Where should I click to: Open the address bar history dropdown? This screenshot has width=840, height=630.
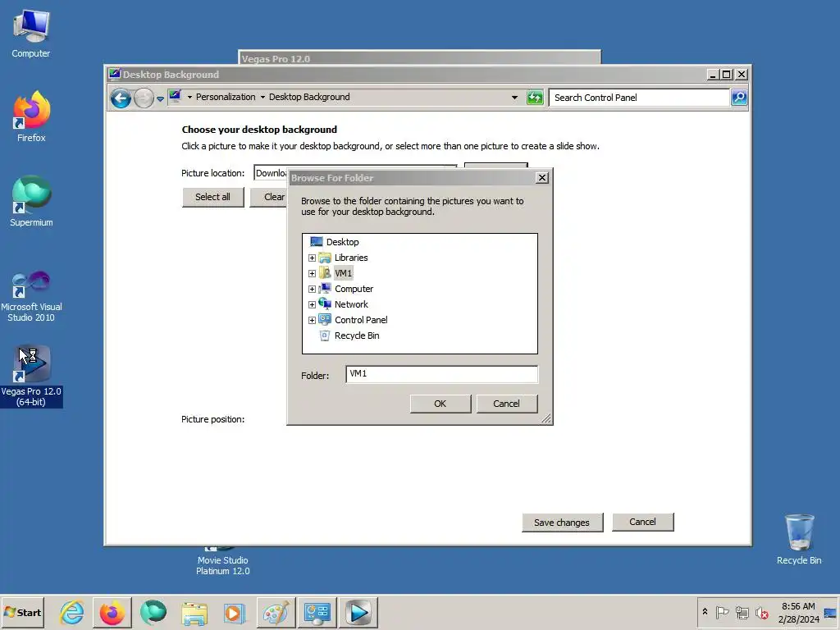tap(514, 98)
